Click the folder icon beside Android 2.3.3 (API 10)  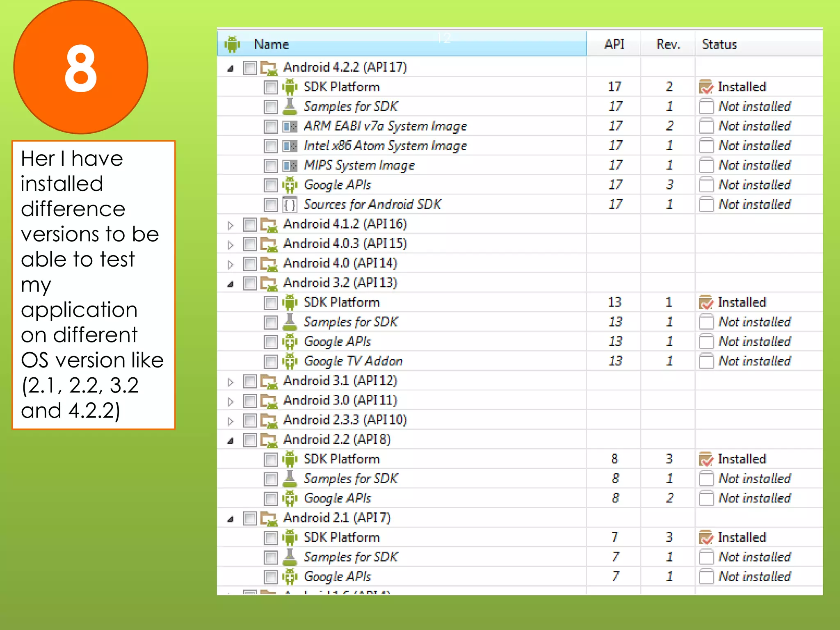pyautogui.click(x=269, y=420)
